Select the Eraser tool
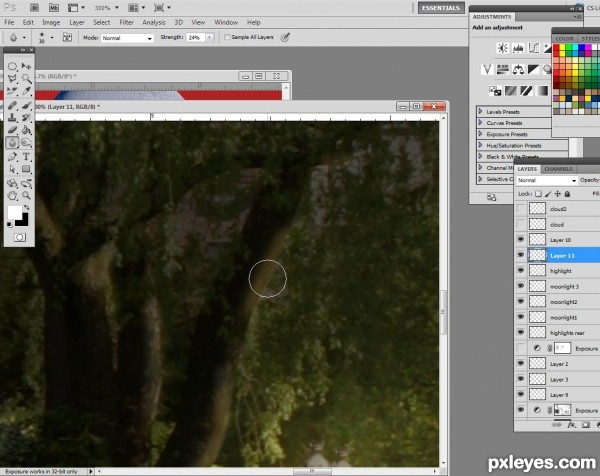 (x=12, y=130)
